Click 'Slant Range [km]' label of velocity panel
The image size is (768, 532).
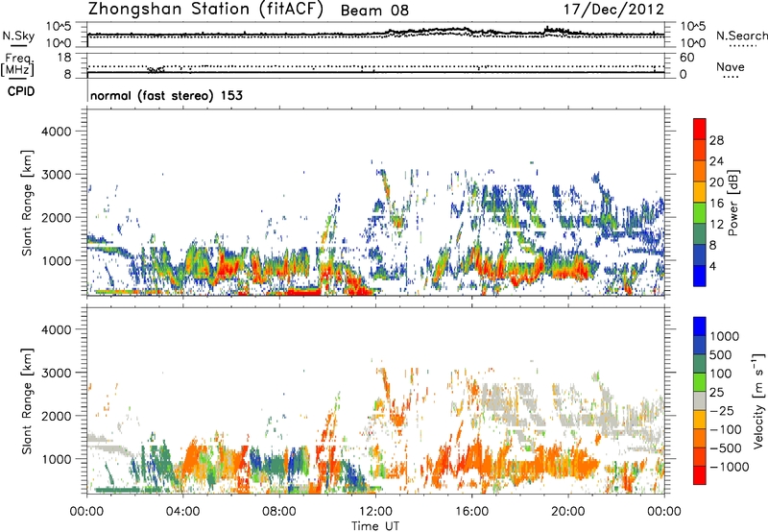[x=27, y=401]
